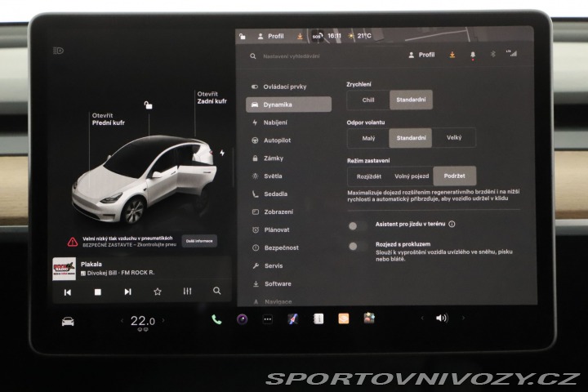Open the dashcam camera app

pos(243,319)
